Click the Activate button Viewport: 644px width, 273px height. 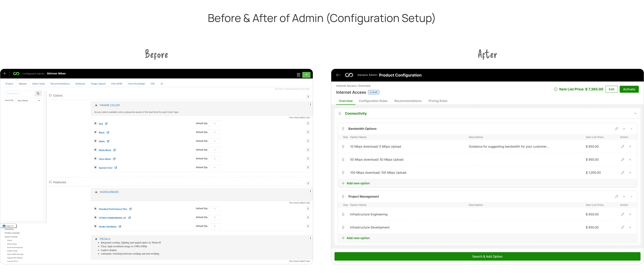[x=629, y=89]
